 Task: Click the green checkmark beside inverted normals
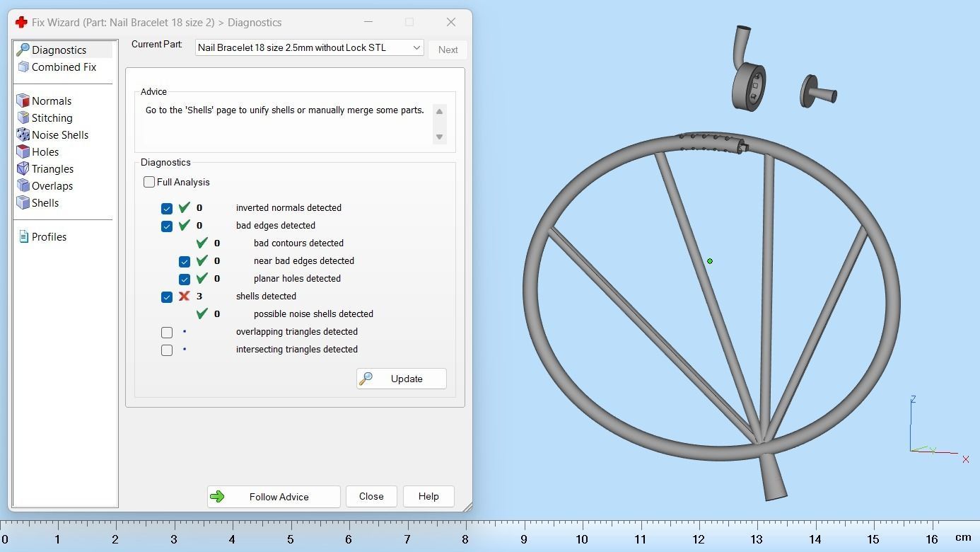click(x=185, y=207)
